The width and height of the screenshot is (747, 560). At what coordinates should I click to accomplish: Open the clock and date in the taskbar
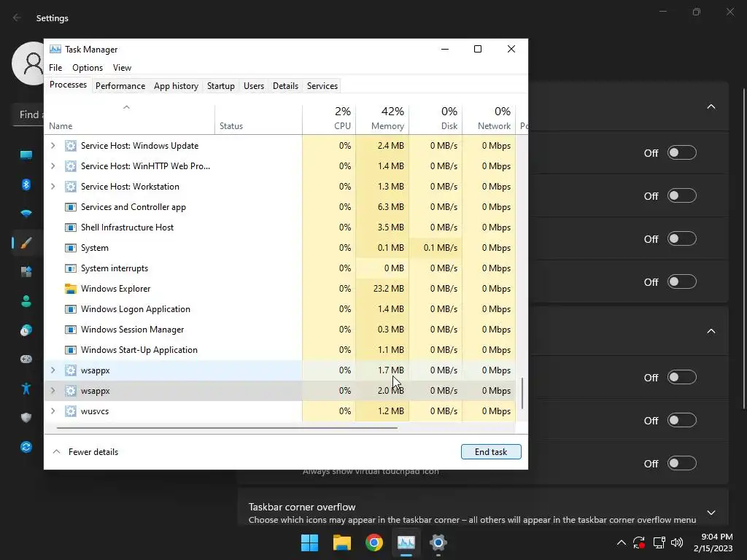tap(713, 542)
